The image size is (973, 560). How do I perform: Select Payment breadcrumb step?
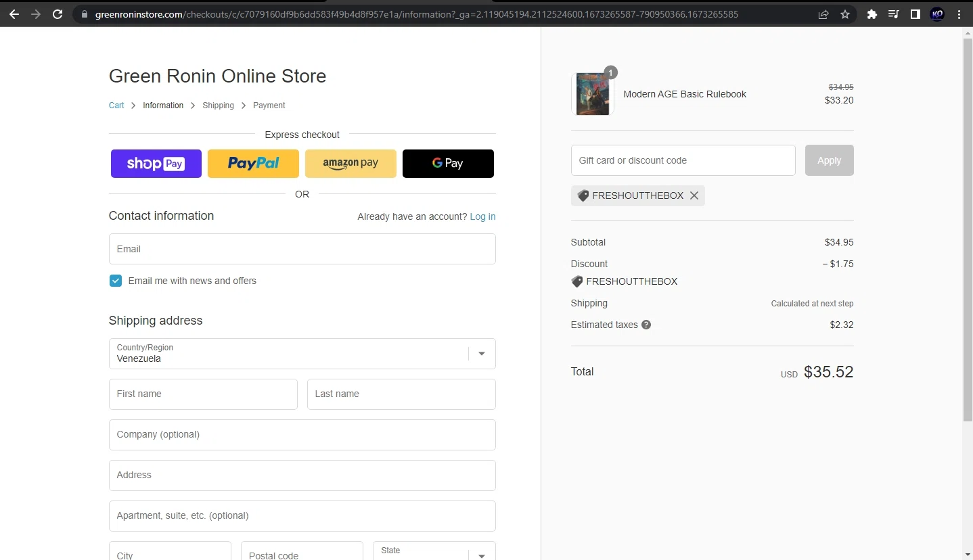pos(269,106)
